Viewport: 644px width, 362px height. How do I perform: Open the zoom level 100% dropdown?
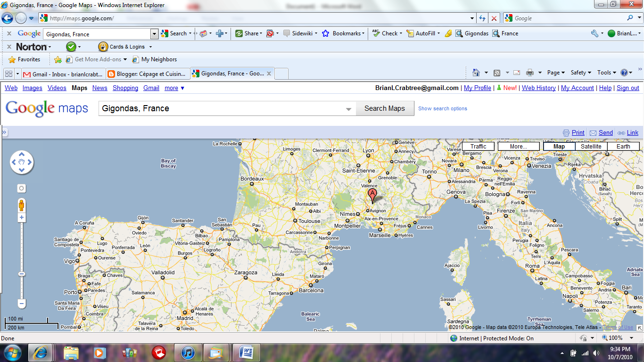[632, 338]
